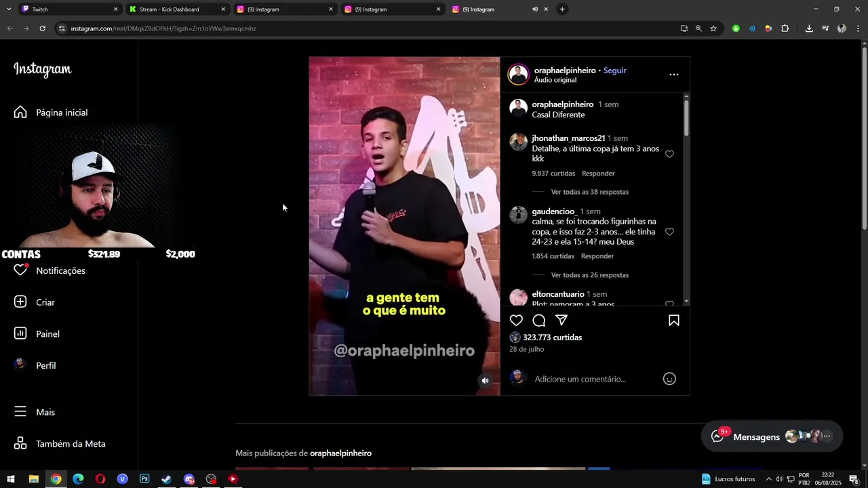This screenshot has height=488, width=868.
Task: Bookmark this page with the star icon
Action: (x=713, y=28)
